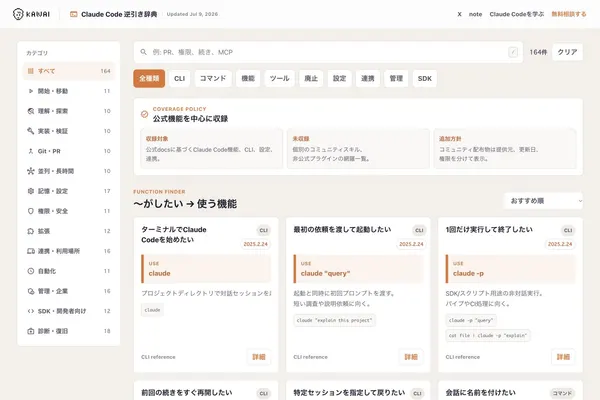
Task: Click the クリア button
Action: [x=567, y=52]
